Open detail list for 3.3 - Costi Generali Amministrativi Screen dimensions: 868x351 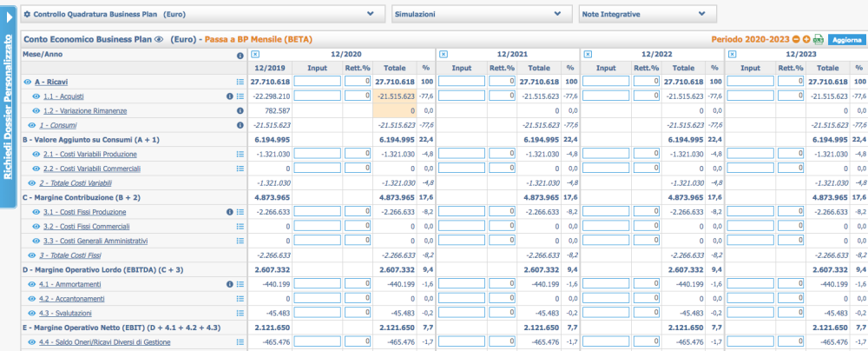[240, 241]
